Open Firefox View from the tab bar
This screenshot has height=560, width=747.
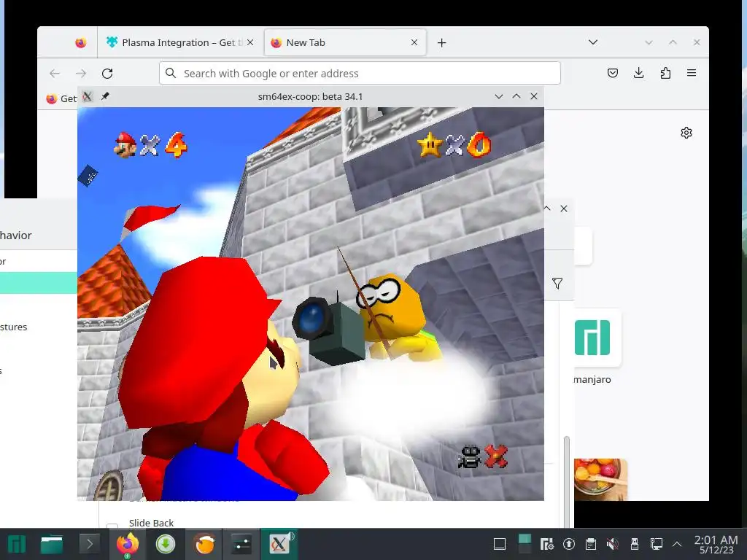[x=81, y=43]
